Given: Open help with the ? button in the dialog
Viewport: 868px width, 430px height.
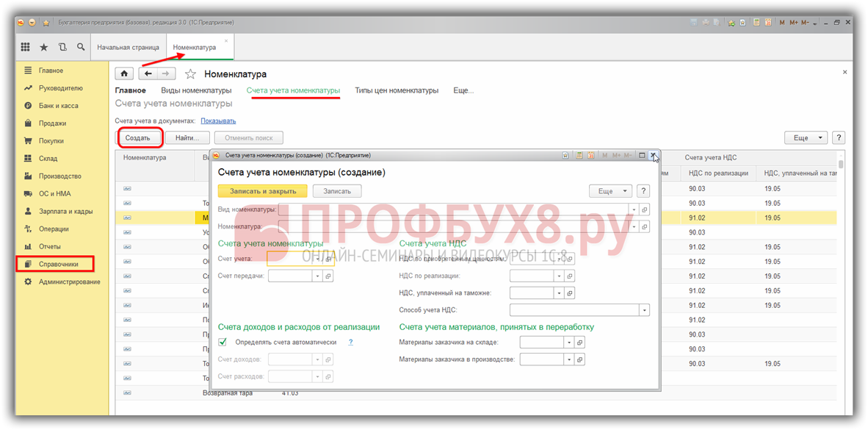Looking at the screenshot, I should [643, 190].
